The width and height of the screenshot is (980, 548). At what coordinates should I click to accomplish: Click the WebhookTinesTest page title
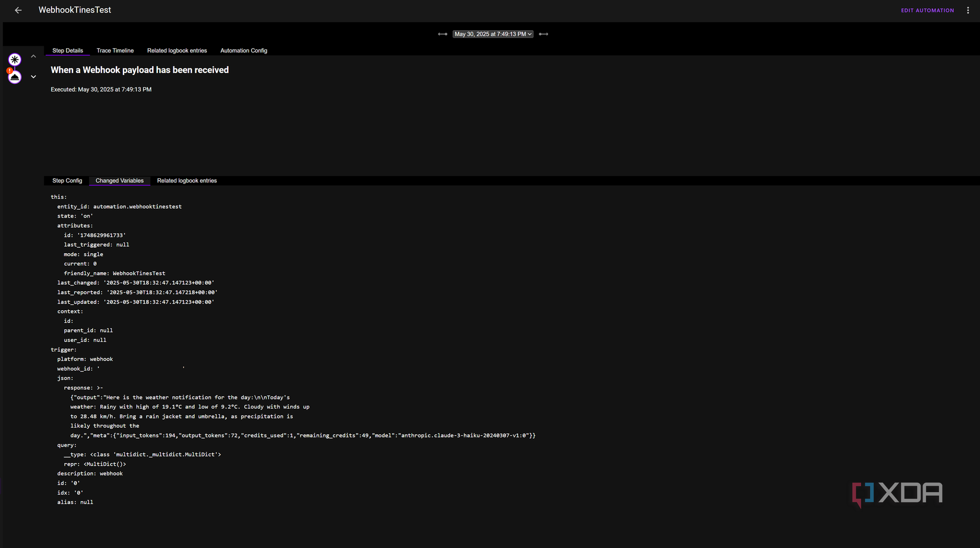[75, 10]
